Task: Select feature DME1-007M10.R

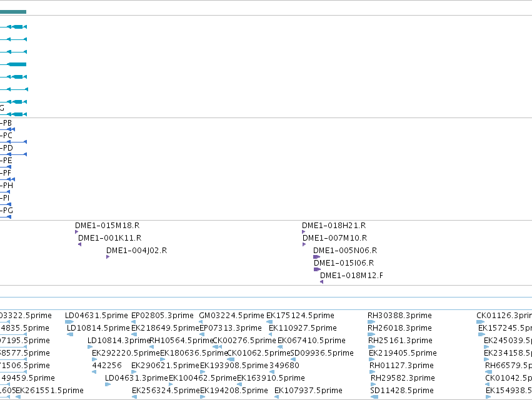Action: 335,238
